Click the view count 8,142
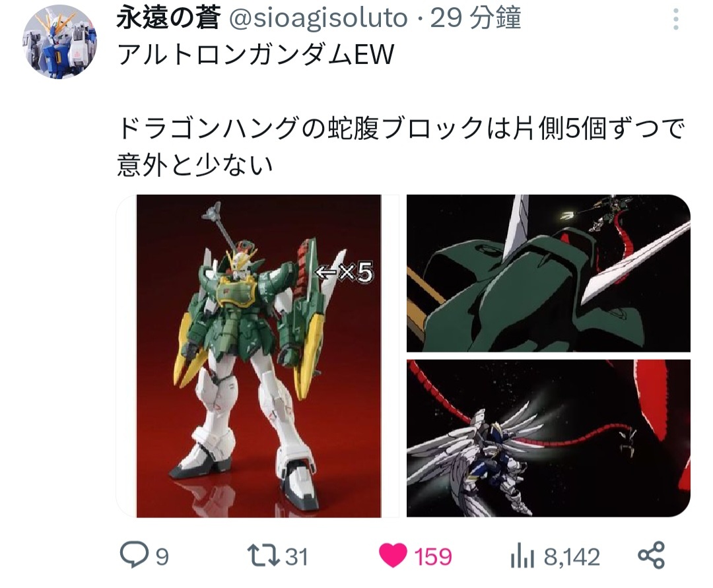The height and width of the screenshot is (588, 713). 572,556
